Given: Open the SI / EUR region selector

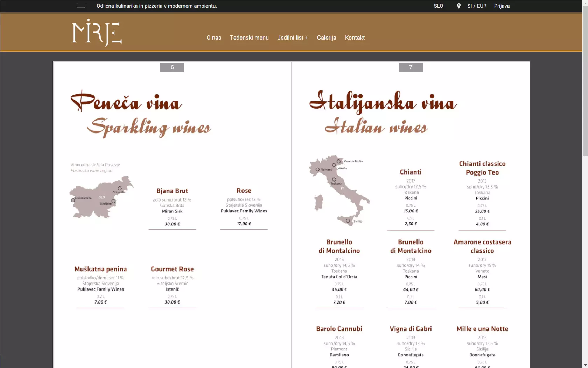Looking at the screenshot, I should click(477, 6).
